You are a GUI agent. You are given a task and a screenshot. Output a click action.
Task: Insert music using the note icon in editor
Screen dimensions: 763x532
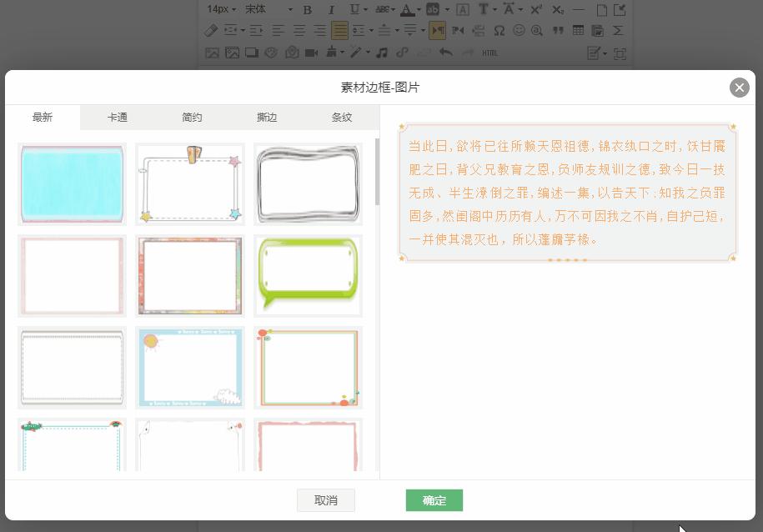click(x=382, y=53)
